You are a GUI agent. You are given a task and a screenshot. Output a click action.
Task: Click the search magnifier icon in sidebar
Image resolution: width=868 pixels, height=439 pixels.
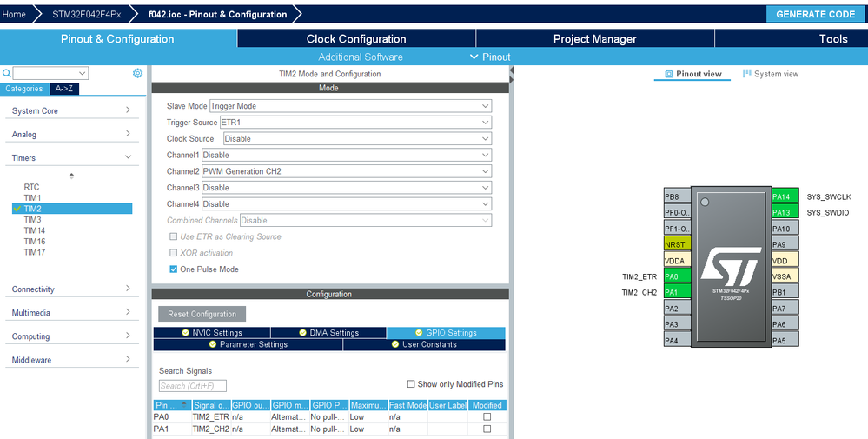pos(7,73)
